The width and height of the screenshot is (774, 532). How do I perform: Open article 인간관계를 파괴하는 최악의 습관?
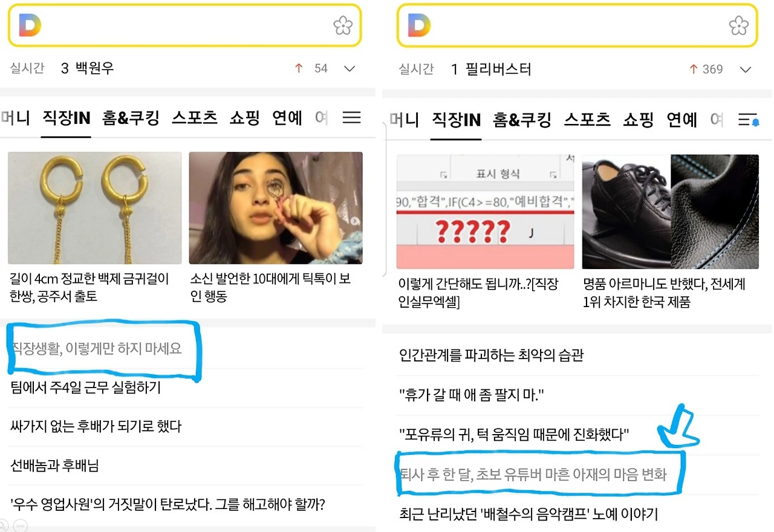pos(491,354)
